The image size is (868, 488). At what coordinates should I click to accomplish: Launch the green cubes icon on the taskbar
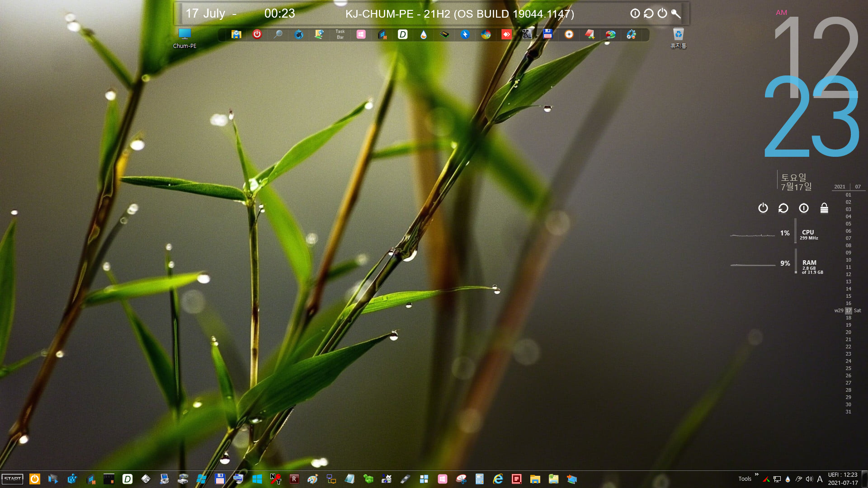pos(368,479)
